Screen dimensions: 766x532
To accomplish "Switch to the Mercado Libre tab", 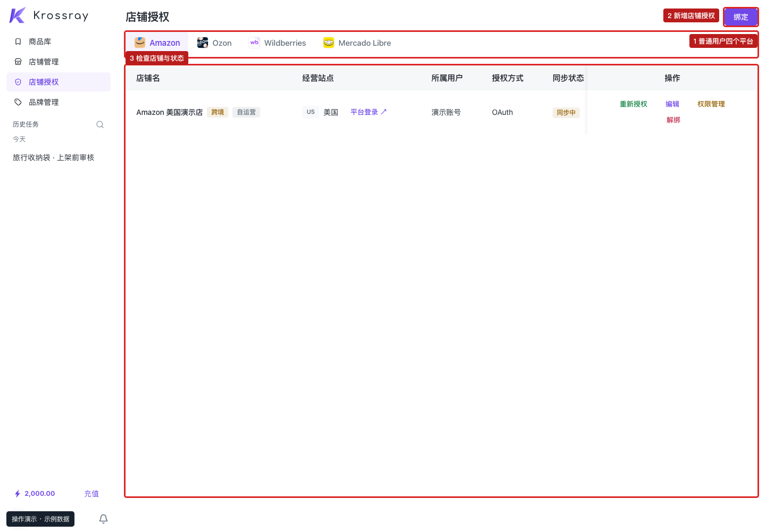I will click(357, 43).
